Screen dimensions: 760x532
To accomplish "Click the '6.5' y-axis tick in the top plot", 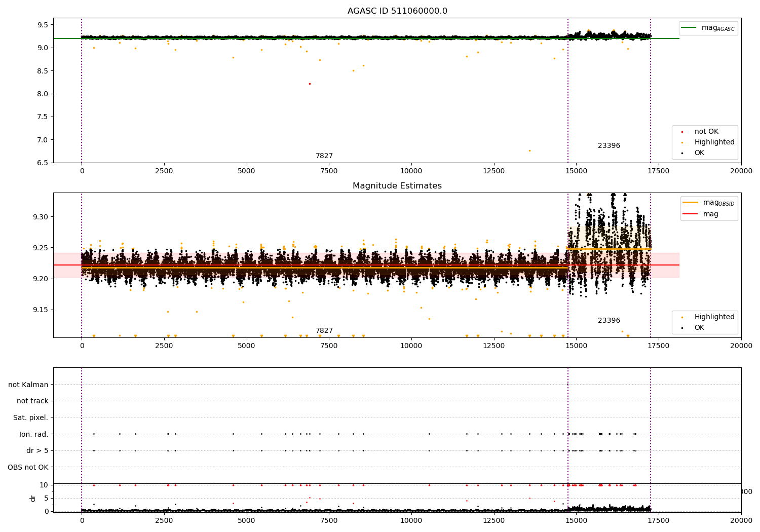I will (43, 163).
